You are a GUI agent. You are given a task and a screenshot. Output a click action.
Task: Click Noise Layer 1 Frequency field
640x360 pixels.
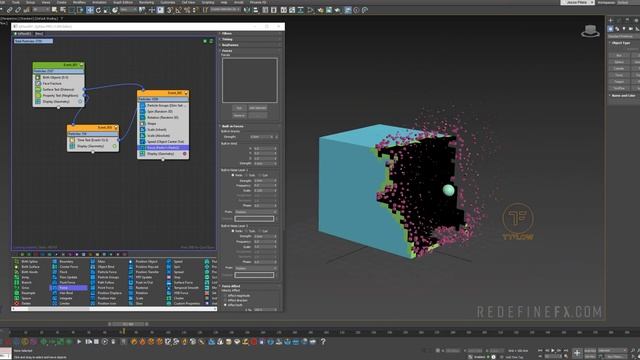pyautogui.click(x=264, y=185)
